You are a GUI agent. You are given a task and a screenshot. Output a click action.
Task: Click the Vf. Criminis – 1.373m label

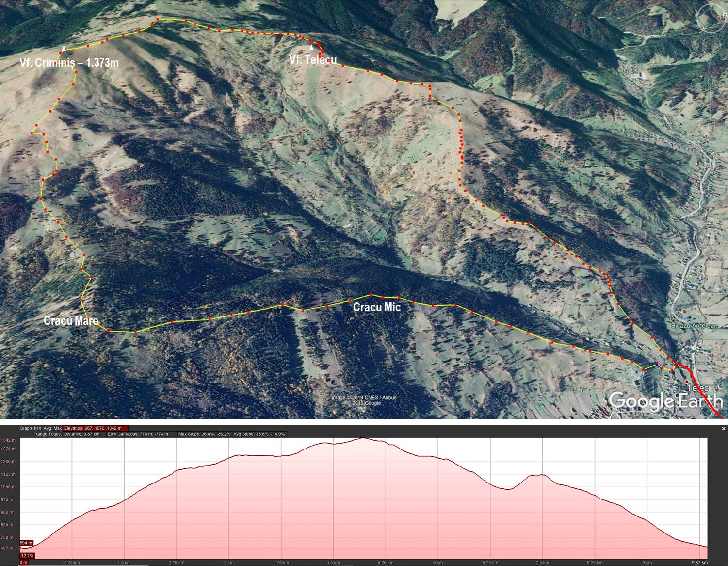click(69, 63)
